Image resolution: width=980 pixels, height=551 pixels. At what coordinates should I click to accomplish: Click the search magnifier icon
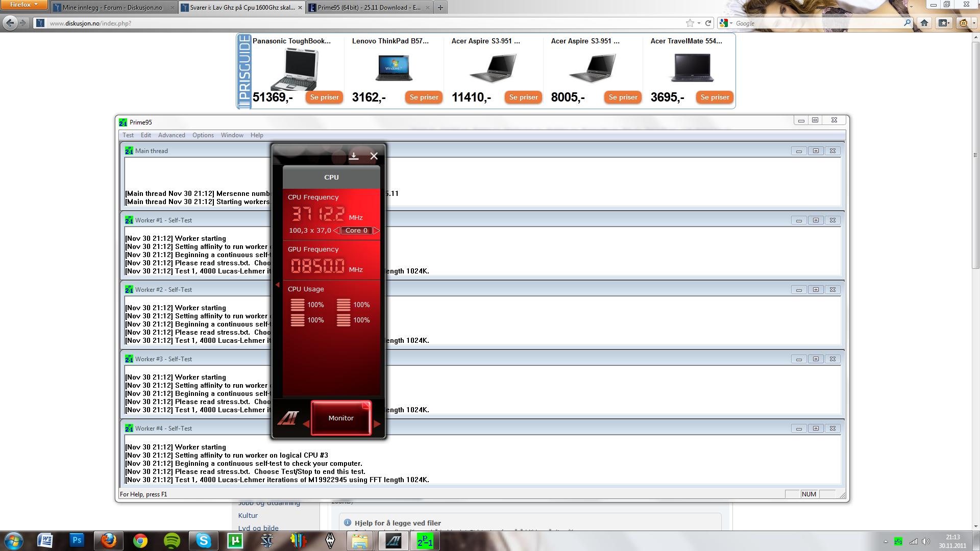pyautogui.click(x=907, y=23)
